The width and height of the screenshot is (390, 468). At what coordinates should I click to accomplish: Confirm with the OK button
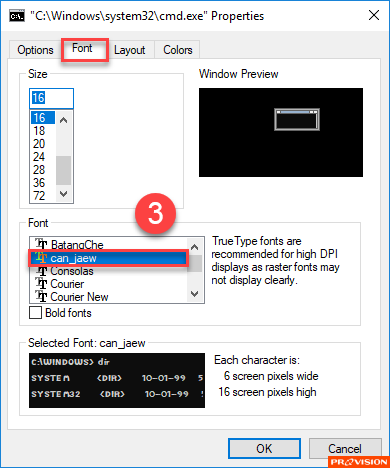264,448
